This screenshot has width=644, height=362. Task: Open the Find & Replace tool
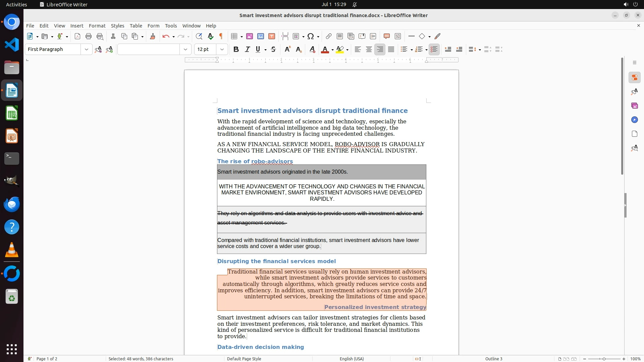point(199,37)
